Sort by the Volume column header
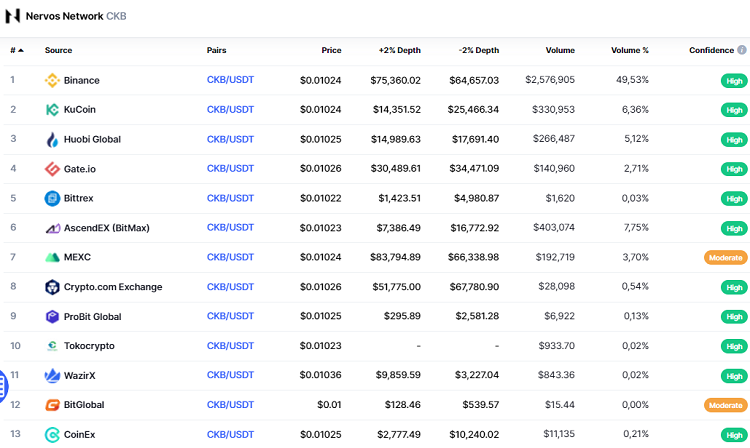 pos(560,50)
